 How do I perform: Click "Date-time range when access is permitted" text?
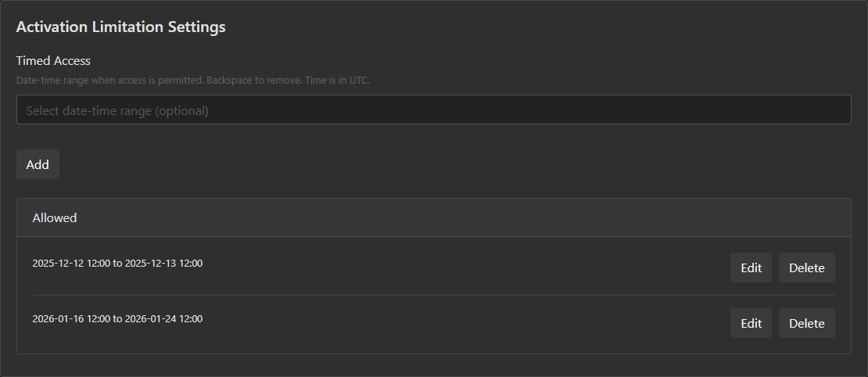[x=109, y=81]
